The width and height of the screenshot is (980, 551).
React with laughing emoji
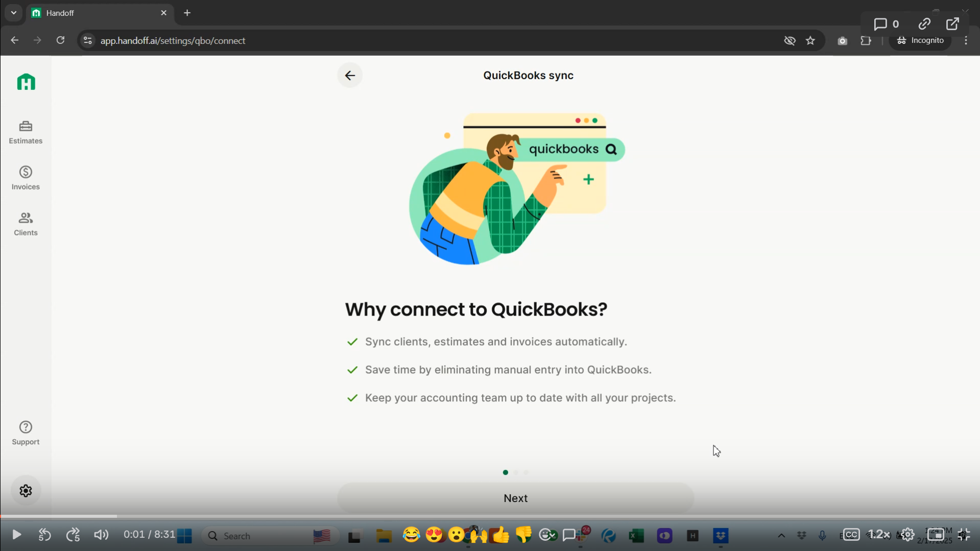pos(411,535)
